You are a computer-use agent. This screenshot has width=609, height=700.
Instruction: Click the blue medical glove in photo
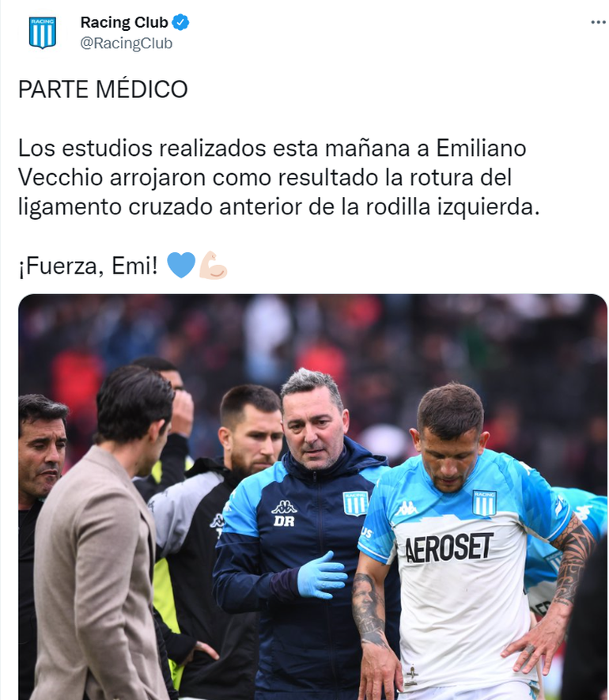[x=321, y=576]
